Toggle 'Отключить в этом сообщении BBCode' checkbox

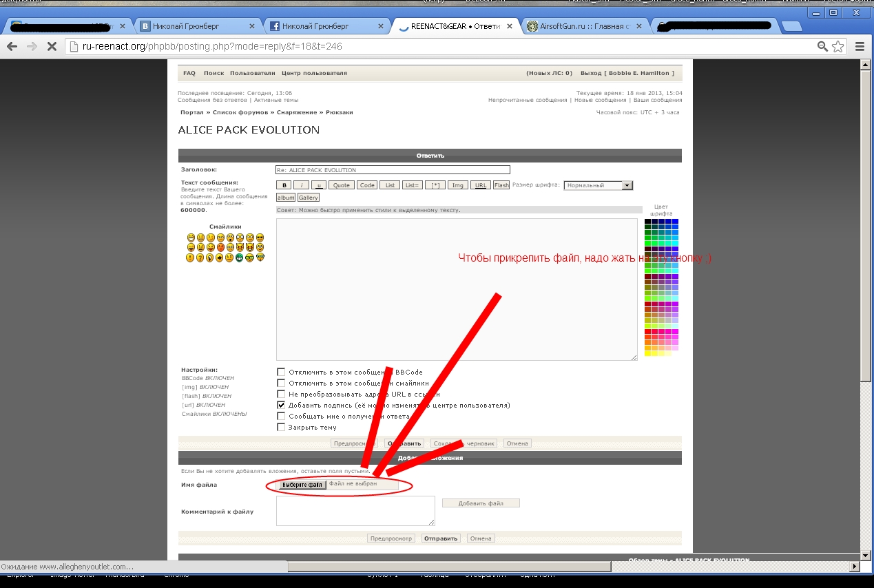tap(281, 372)
